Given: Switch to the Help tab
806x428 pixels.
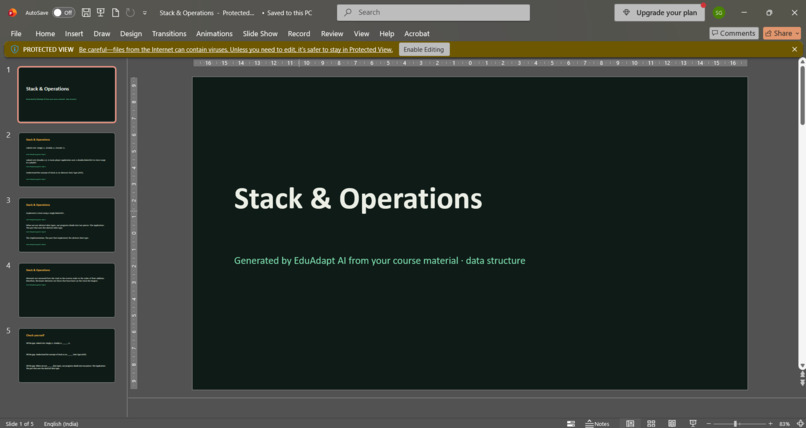Looking at the screenshot, I should pos(387,33).
